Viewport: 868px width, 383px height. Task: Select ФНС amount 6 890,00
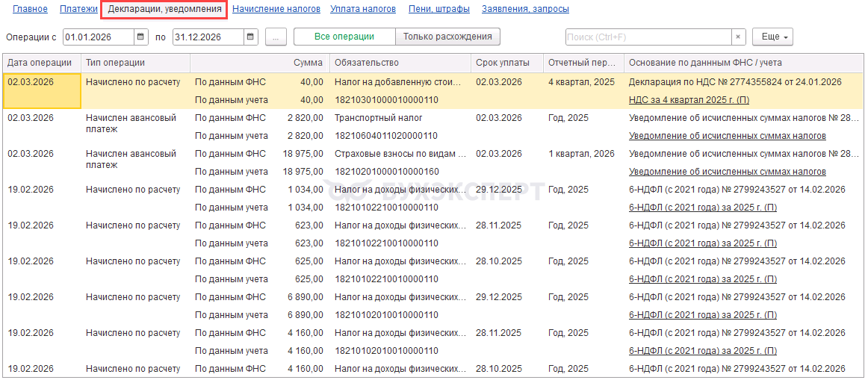click(x=306, y=296)
